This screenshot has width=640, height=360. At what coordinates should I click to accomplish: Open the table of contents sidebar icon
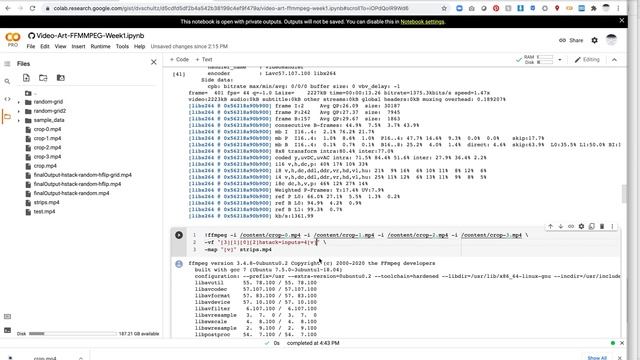7,64
